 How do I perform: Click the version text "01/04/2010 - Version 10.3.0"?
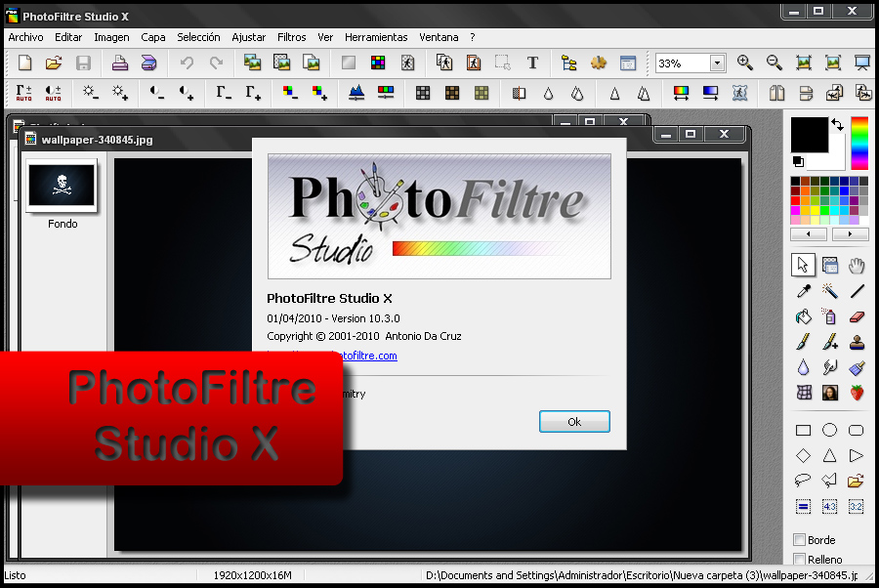coord(334,318)
